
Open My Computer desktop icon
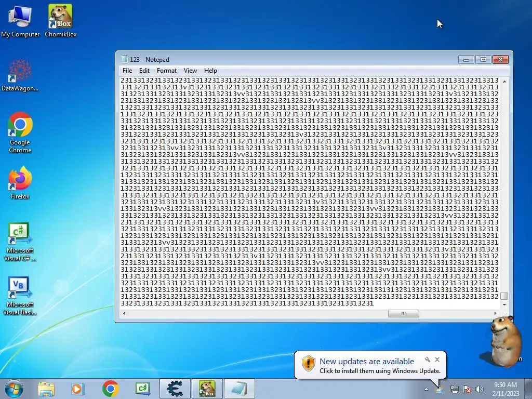[x=20, y=21]
